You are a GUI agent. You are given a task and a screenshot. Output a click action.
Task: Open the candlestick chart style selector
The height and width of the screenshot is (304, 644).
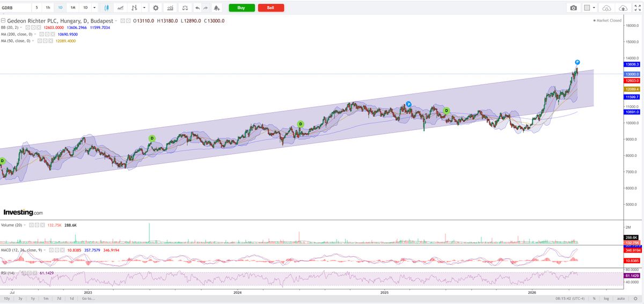pos(107,8)
